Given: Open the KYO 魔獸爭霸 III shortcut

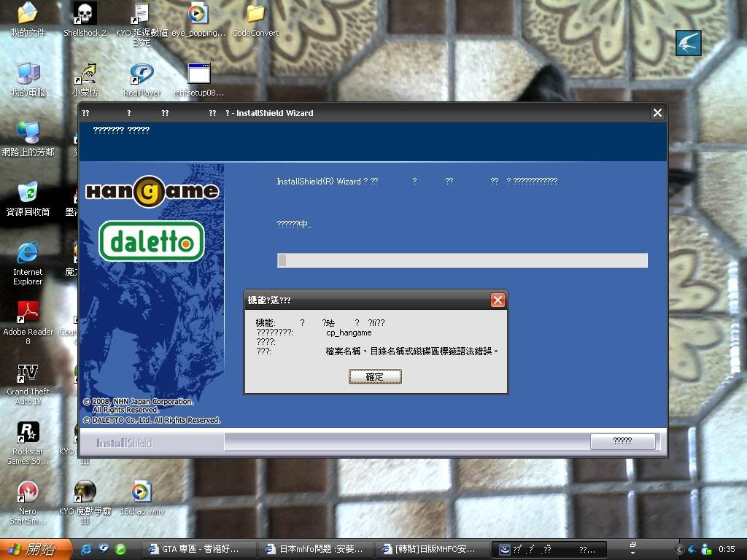Looking at the screenshot, I should [85, 503].
